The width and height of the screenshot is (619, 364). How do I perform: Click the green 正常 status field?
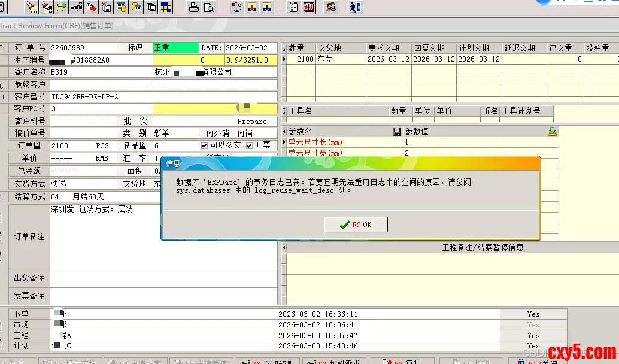[x=175, y=48]
